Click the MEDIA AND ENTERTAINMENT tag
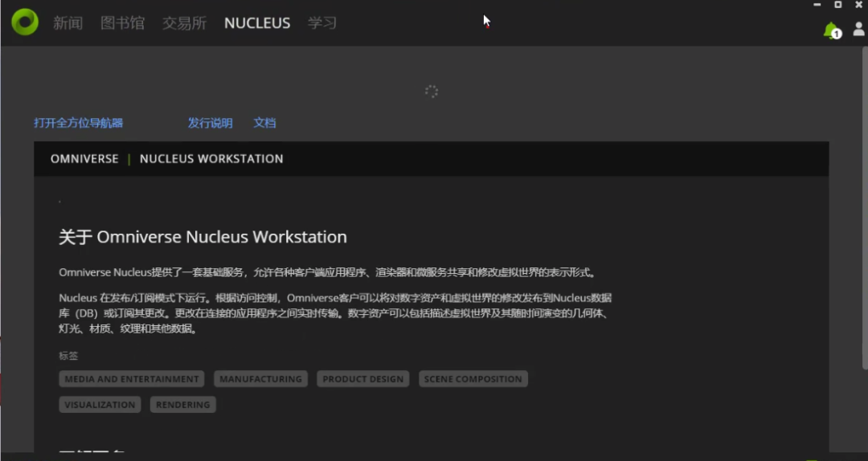This screenshot has width=868, height=461. [x=132, y=379]
